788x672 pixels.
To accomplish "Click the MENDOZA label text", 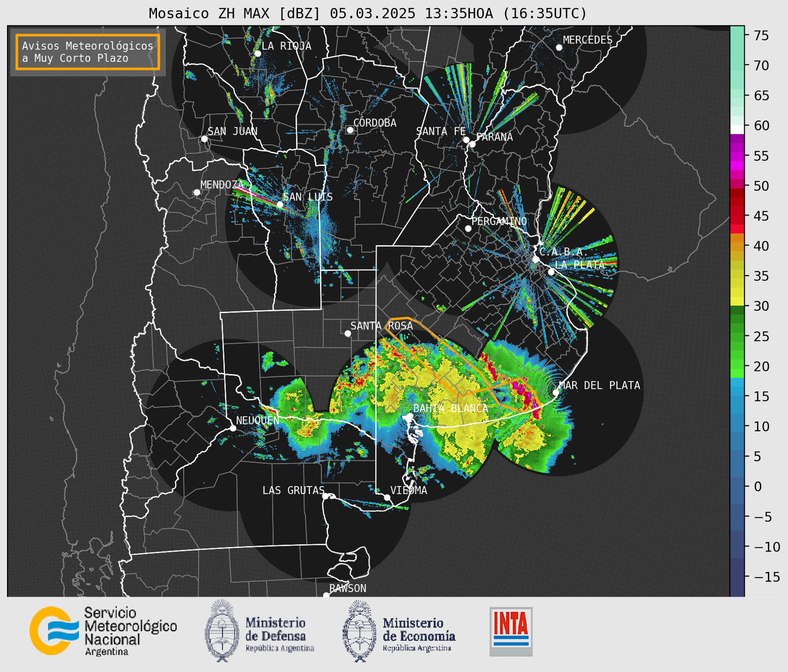I will point(222,185).
